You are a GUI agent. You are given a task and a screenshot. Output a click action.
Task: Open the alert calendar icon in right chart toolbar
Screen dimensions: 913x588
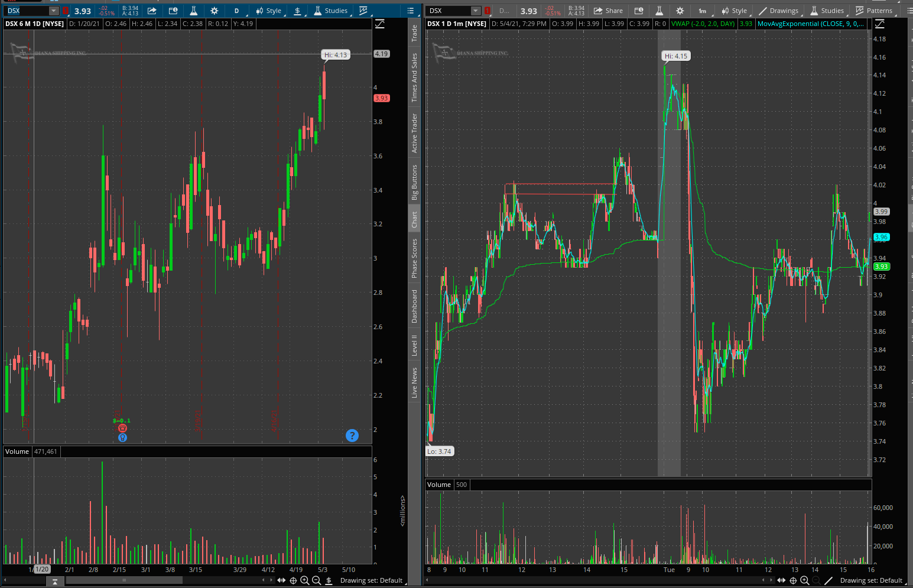[x=638, y=11]
